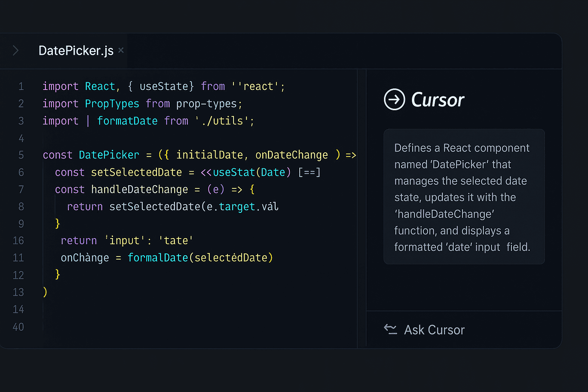This screenshot has width=588, height=392.
Task: Click the closing brace on line 12
Action: coord(58,274)
